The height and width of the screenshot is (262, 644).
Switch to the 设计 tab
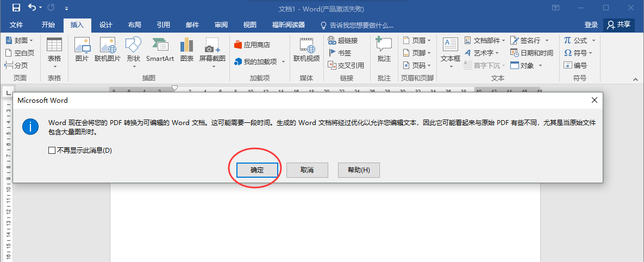pyautogui.click(x=106, y=24)
